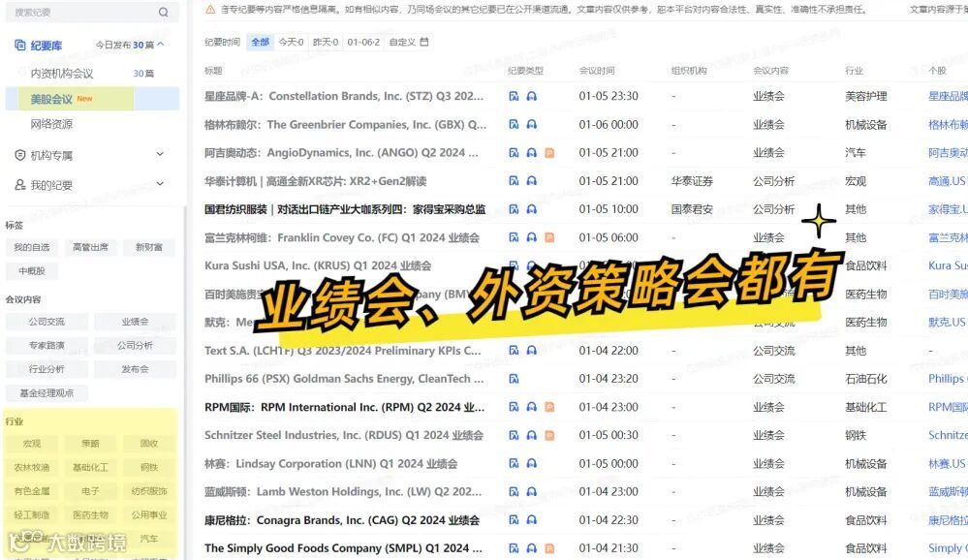This screenshot has width=968, height=560.
Task: Open document icon for Lamb Weston row
Action: tap(514, 492)
